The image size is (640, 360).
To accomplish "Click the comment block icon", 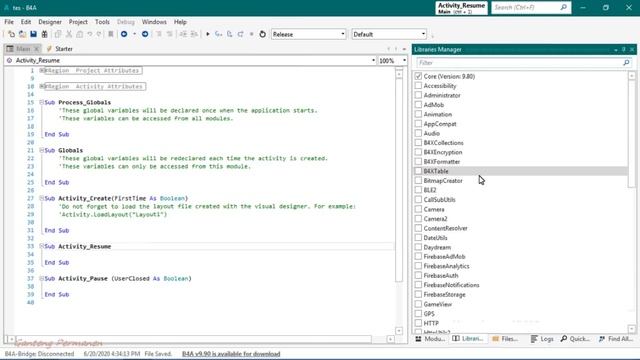I will click(183, 34).
